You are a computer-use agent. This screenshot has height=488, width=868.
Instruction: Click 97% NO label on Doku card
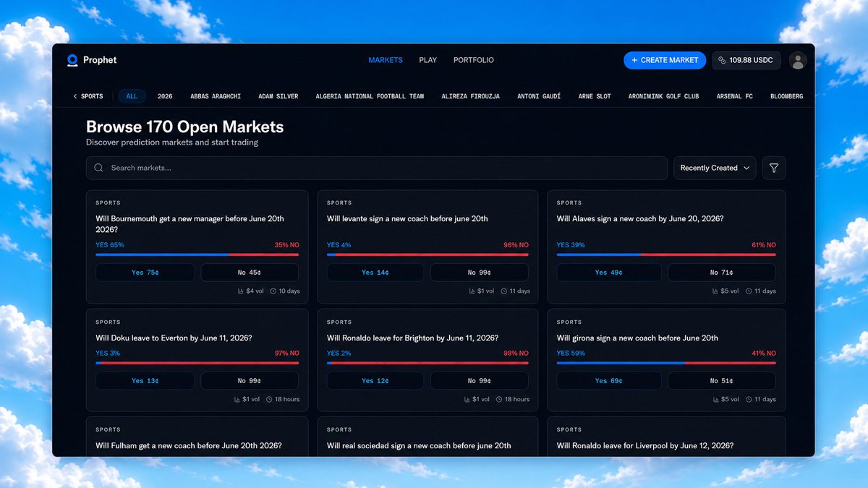pyautogui.click(x=286, y=354)
